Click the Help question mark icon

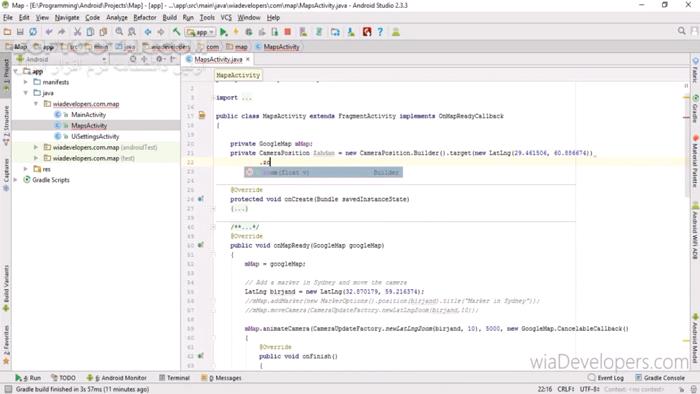click(x=380, y=32)
